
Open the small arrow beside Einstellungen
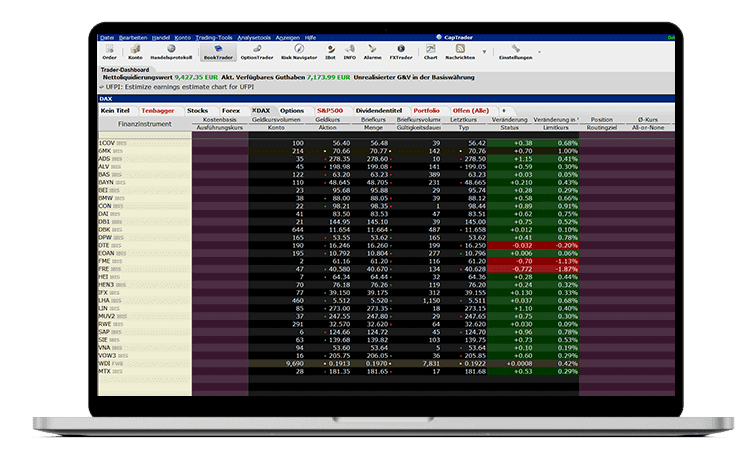click(x=539, y=51)
